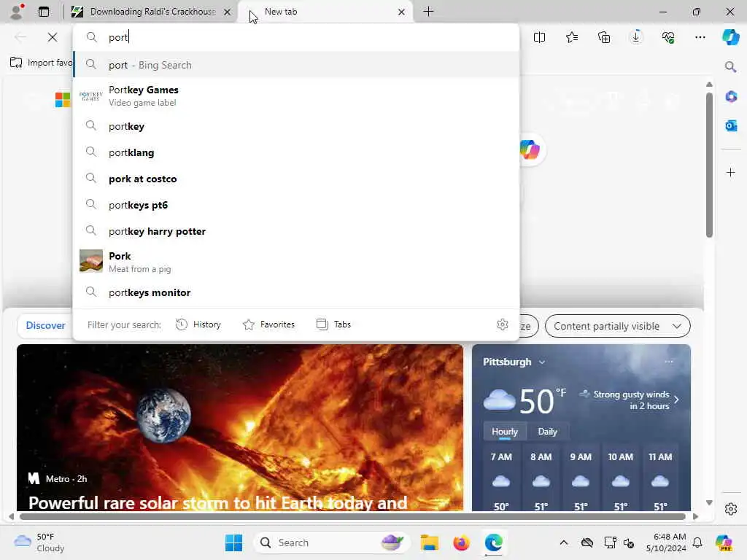Filter search by History
The height and width of the screenshot is (560, 747).
(198, 324)
